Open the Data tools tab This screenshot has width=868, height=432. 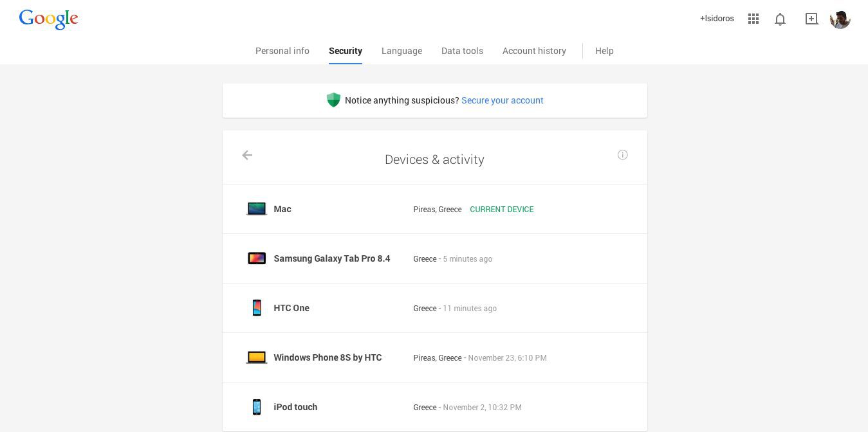click(462, 51)
